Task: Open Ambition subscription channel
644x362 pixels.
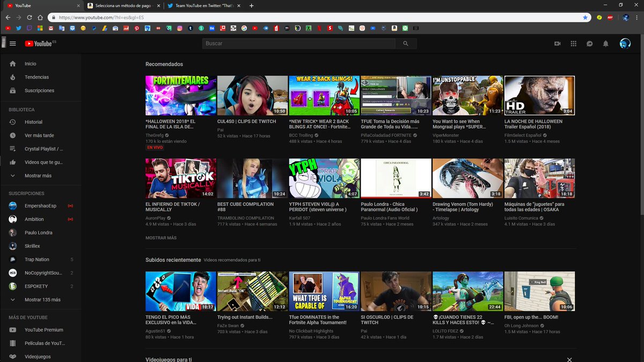Action: click(41, 219)
